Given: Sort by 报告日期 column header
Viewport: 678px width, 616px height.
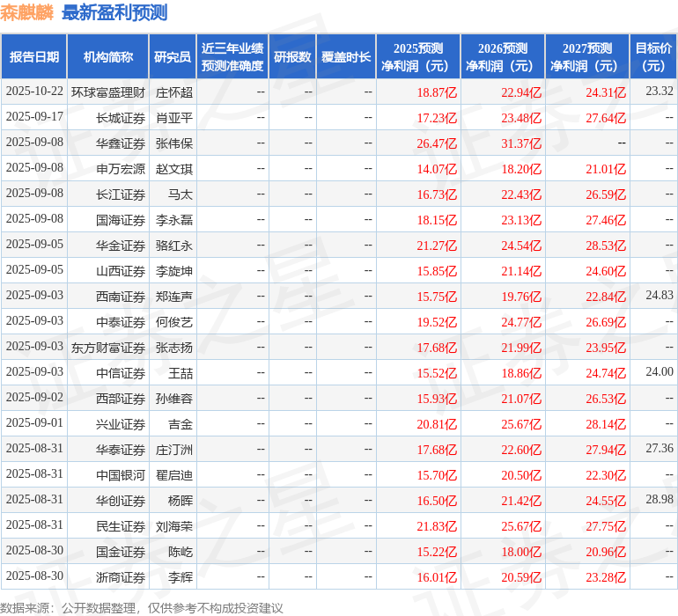Looking at the screenshot, I should pos(34,57).
